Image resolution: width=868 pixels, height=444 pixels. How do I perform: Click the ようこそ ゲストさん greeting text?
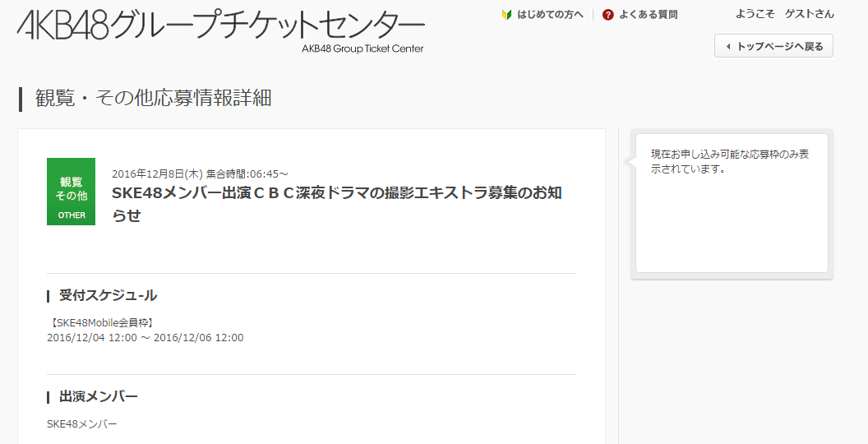784,15
